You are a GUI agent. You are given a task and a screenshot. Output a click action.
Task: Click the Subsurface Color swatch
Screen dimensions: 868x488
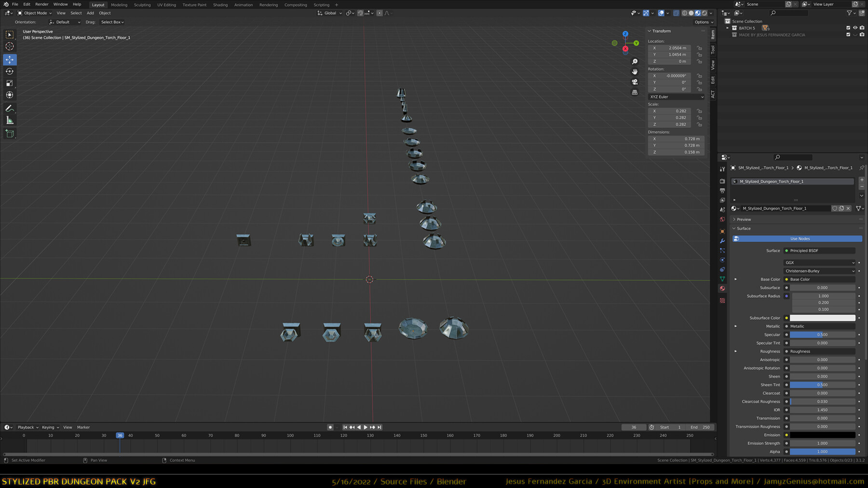(x=822, y=318)
